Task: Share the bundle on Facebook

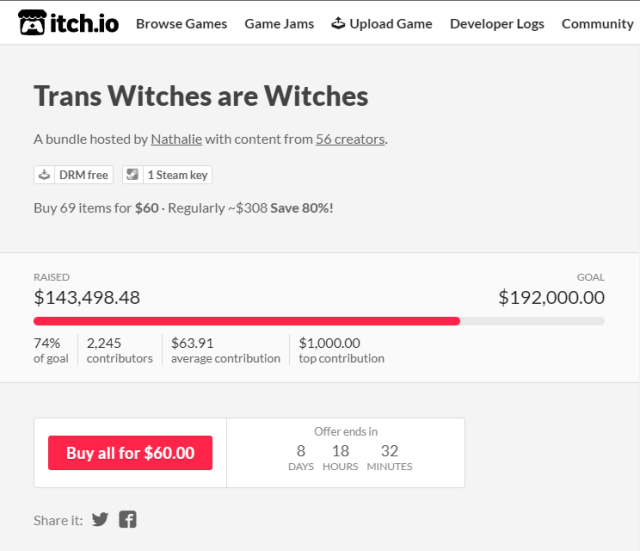Action: (x=128, y=519)
